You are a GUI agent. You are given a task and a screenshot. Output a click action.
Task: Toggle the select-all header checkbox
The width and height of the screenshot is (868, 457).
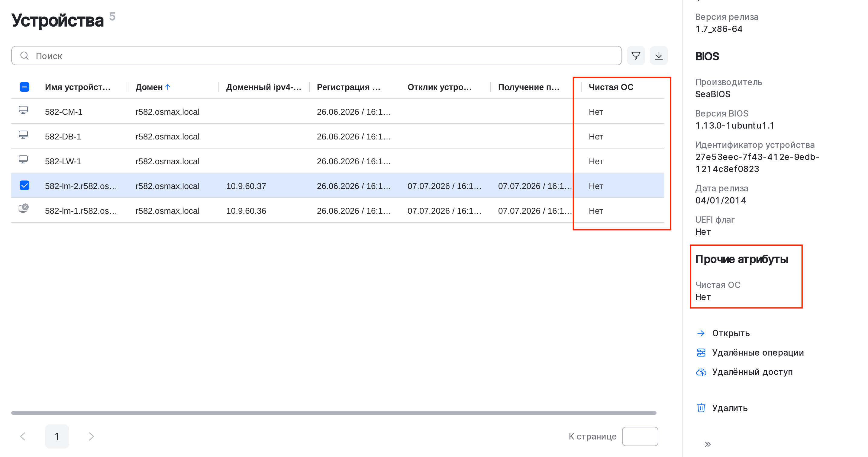point(24,87)
